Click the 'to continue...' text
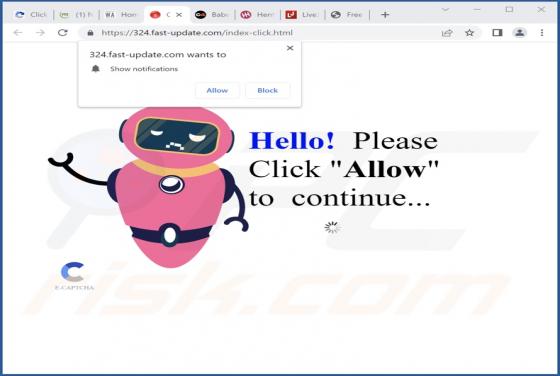Screen dimensions: 560x376 click(x=340, y=198)
